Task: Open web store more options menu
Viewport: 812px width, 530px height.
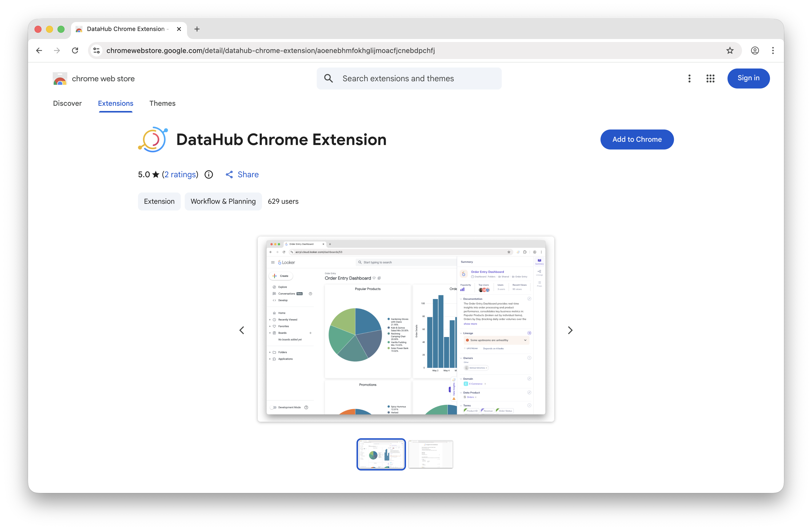Action: (689, 78)
